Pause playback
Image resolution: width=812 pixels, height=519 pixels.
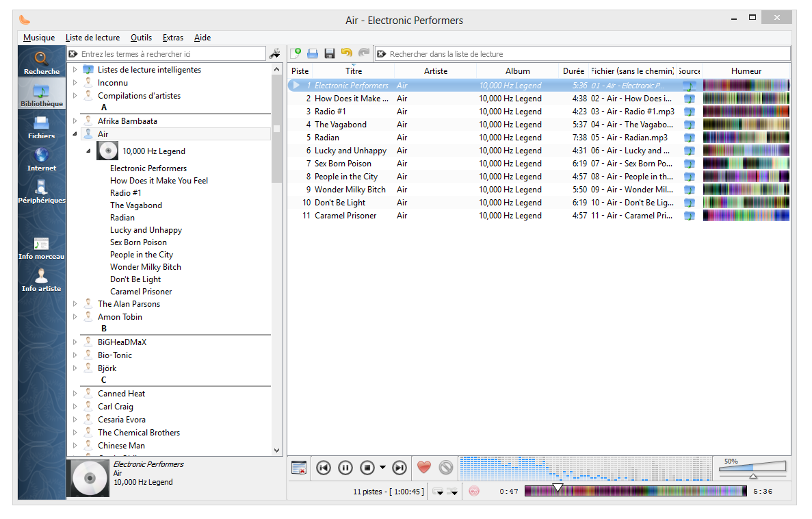click(345, 468)
